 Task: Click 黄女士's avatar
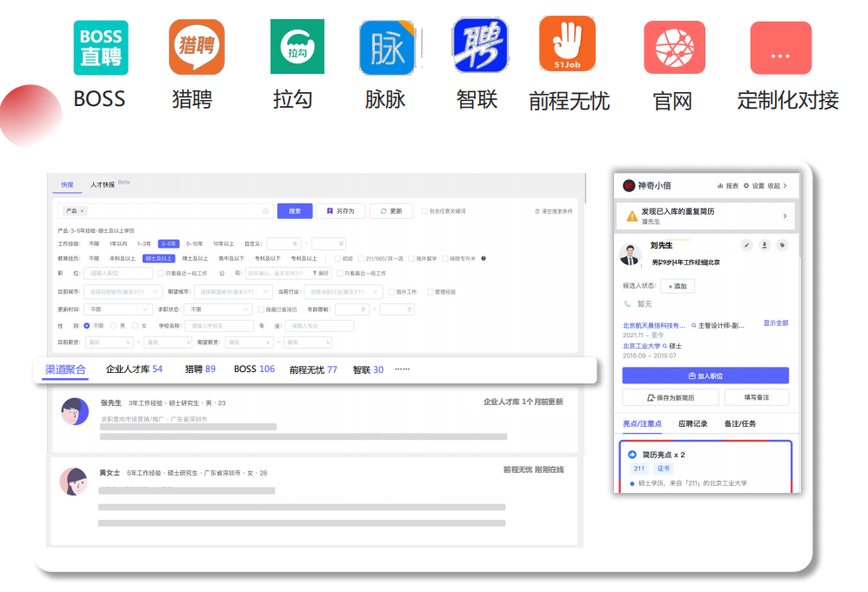(x=74, y=482)
